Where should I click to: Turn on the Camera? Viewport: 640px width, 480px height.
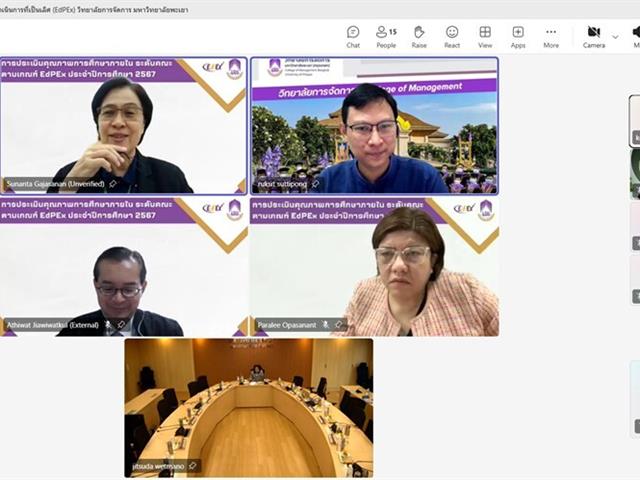tap(594, 37)
